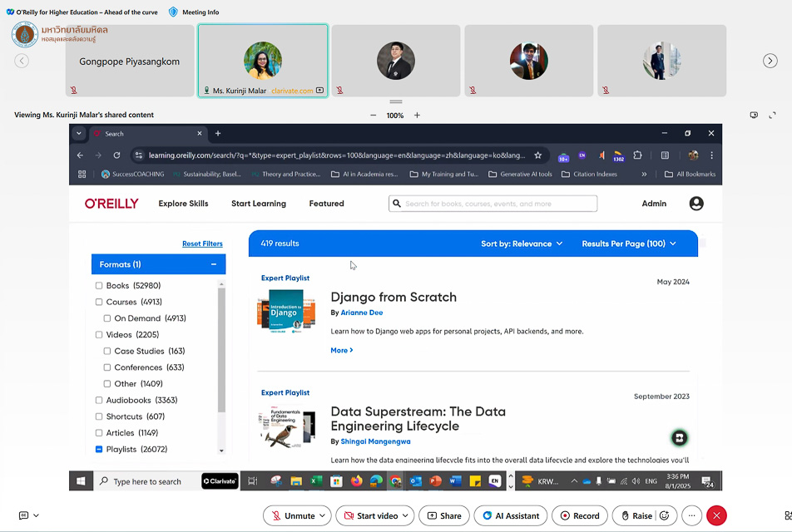792x532 pixels.
Task: Start recording with the Record button
Action: click(580, 515)
